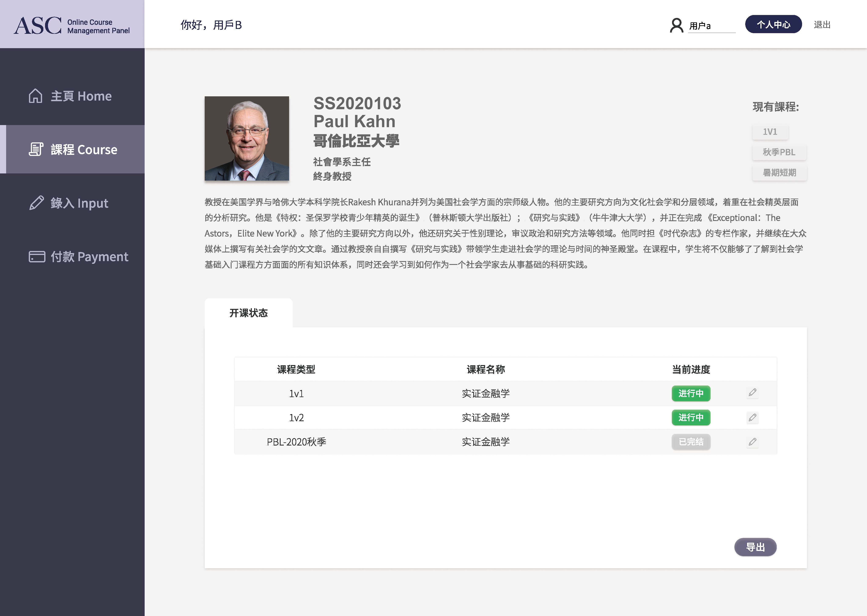867x616 pixels.
Task: Click the home icon in the sidebar
Action: click(x=36, y=96)
